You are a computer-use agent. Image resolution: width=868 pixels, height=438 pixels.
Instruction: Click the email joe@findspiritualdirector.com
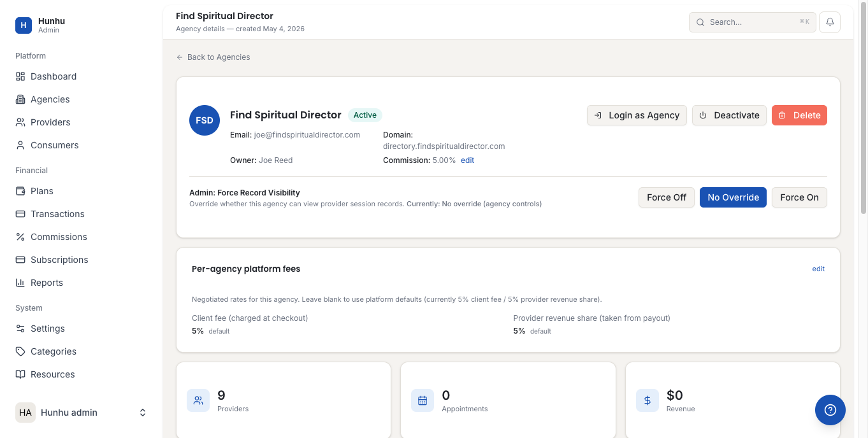tap(307, 135)
